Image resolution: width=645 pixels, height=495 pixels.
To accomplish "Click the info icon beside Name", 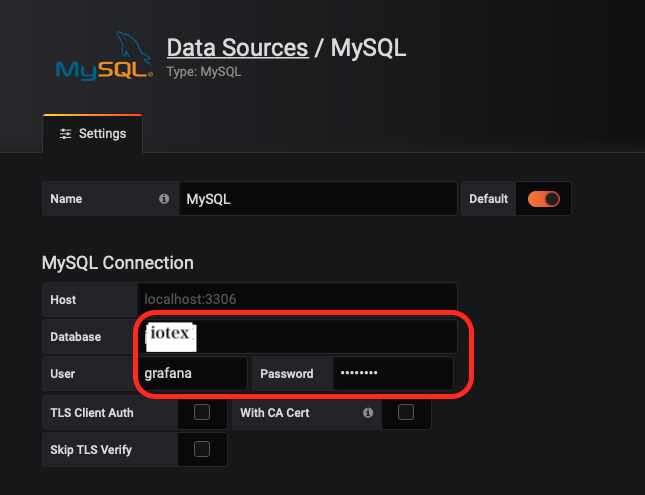I will [x=164, y=199].
